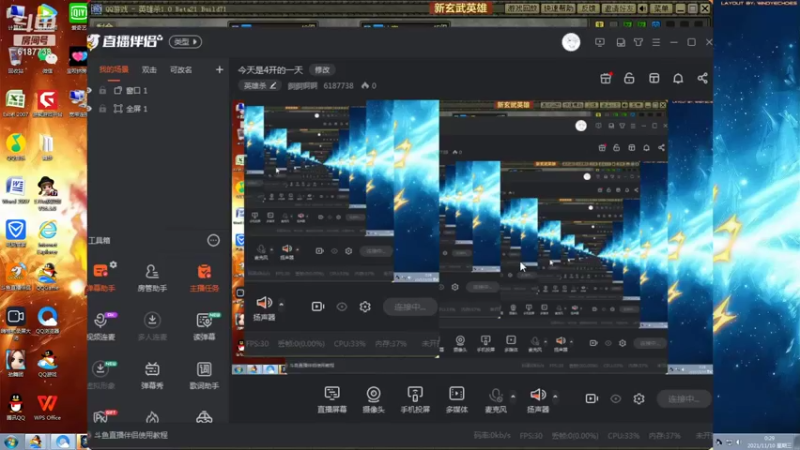The width and height of the screenshot is (800, 450).
Task: Open the 多人连麦 tool
Action: (152, 326)
